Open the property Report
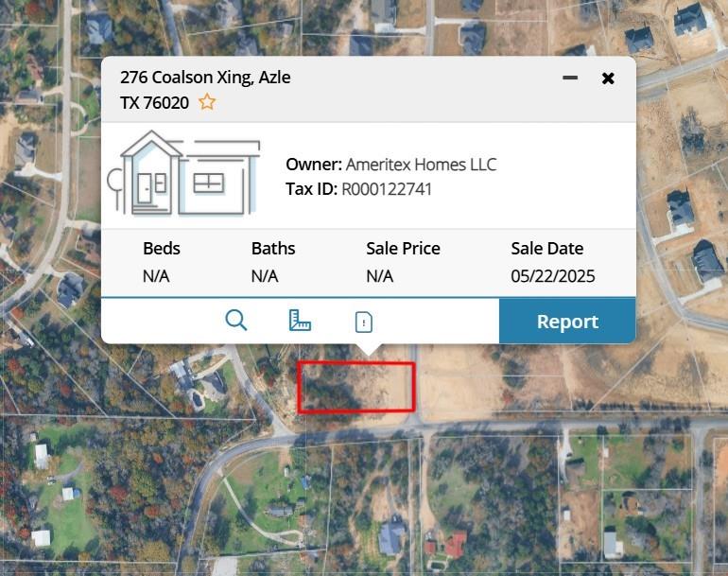Viewport: 728px width, 576px height. pyautogui.click(x=567, y=322)
